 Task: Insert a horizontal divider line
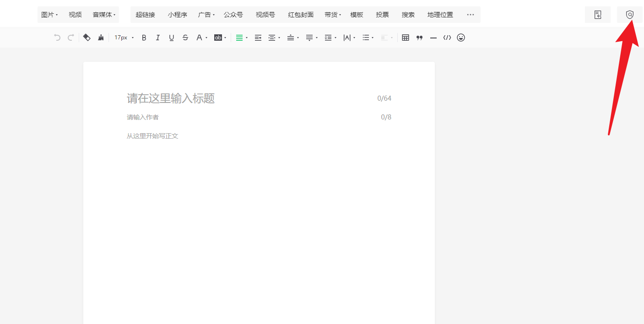pyautogui.click(x=433, y=38)
